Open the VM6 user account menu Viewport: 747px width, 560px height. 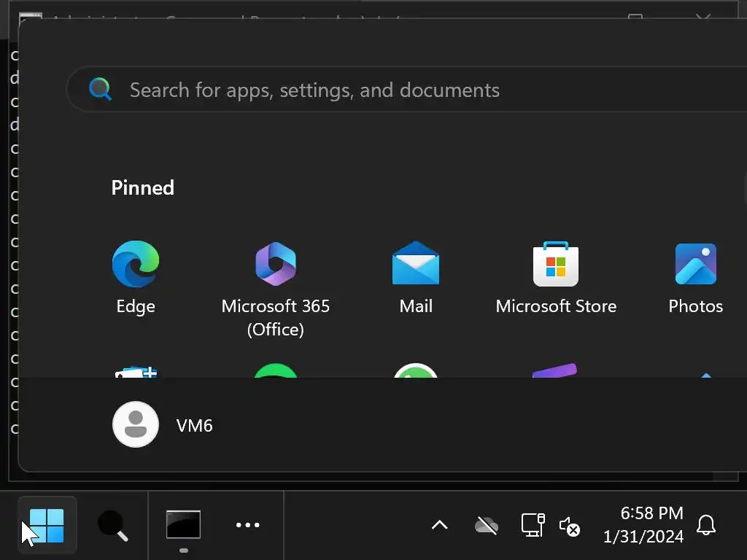pos(163,425)
